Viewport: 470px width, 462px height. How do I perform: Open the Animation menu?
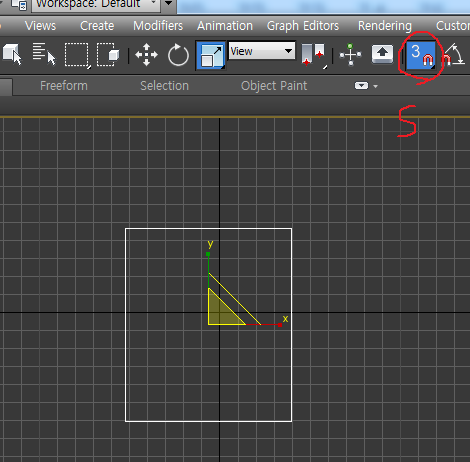(225, 26)
